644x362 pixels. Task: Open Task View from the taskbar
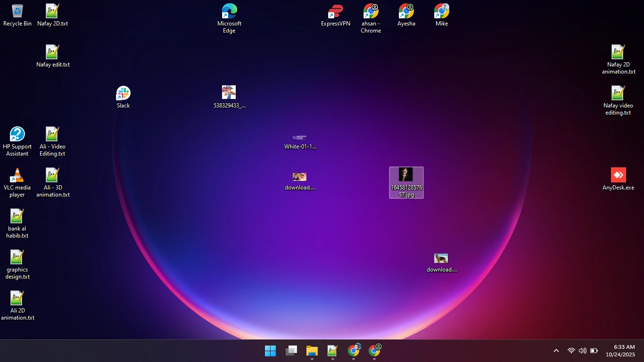(291, 351)
